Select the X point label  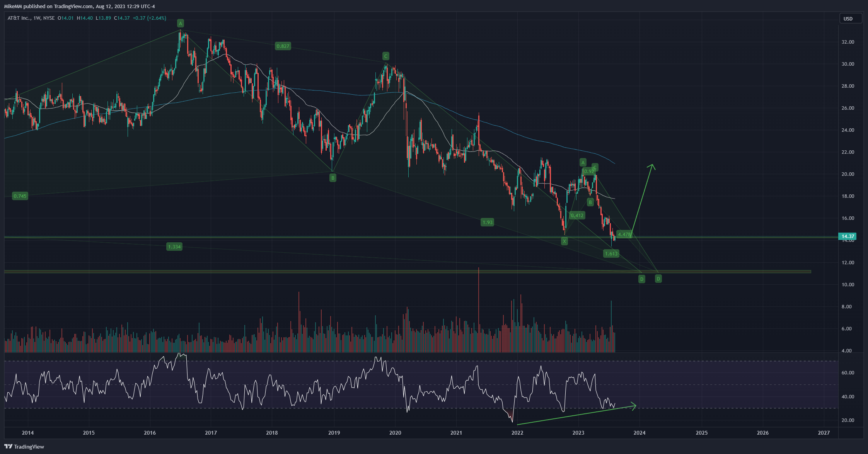[x=564, y=241]
